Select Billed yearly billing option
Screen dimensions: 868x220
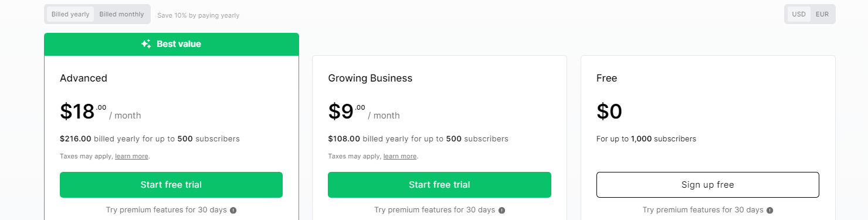click(x=70, y=14)
